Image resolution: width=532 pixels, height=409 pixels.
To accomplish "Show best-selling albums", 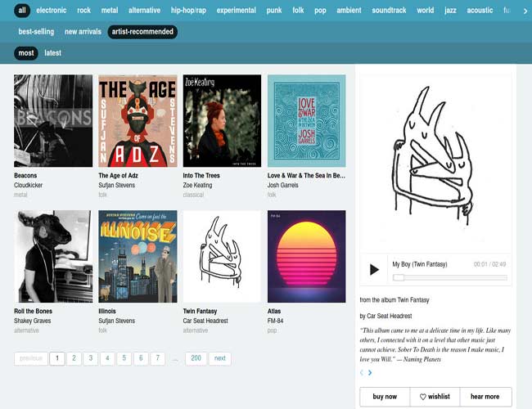I will [36, 32].
